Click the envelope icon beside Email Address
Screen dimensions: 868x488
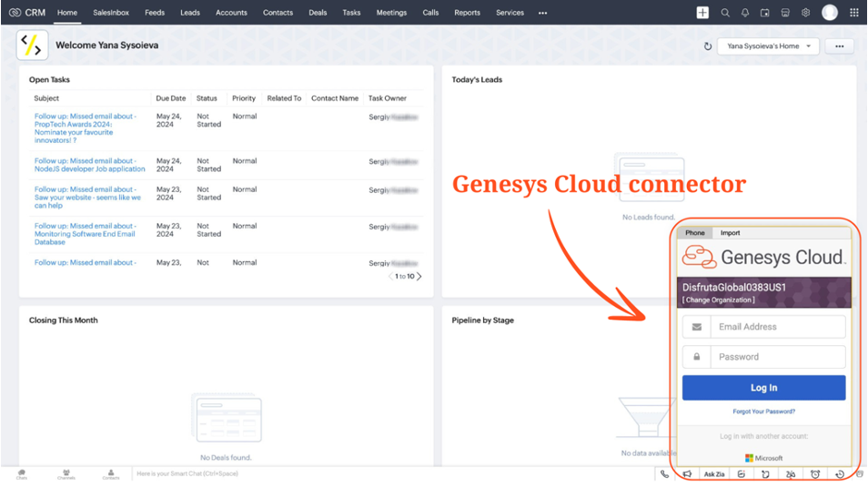point(696,327)
